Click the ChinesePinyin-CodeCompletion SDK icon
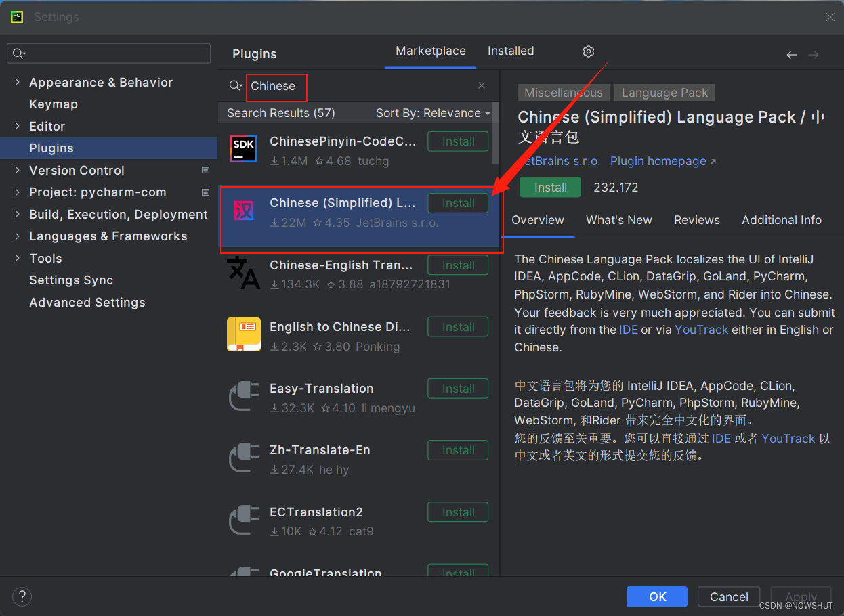 pos(243,149)
